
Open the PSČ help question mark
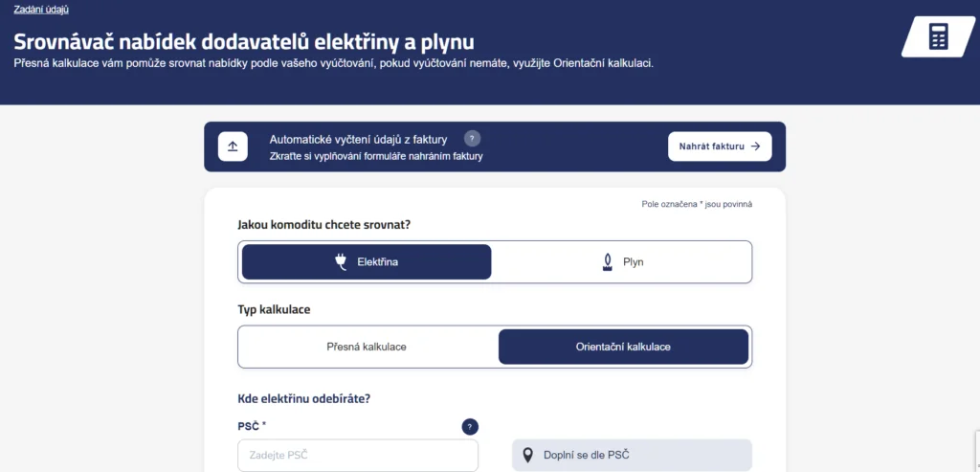click(470, 427)
